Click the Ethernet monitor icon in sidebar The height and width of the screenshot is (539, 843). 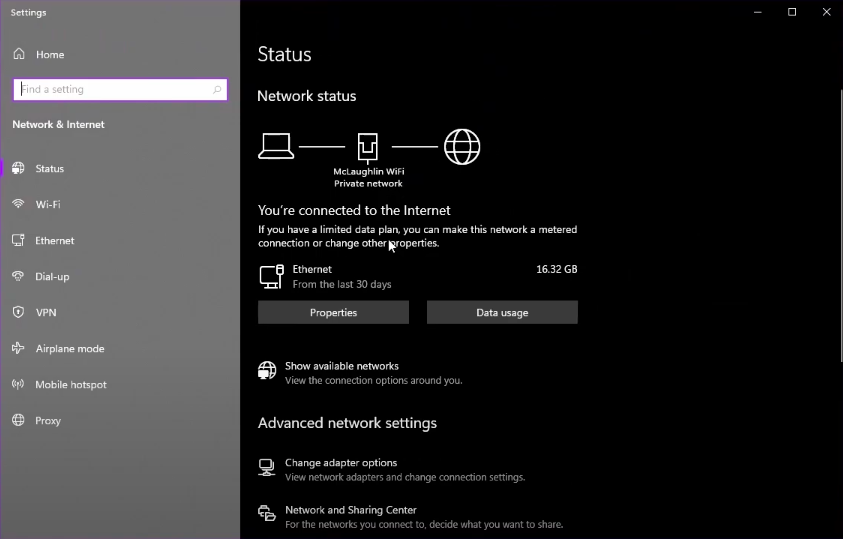[18, 240]
